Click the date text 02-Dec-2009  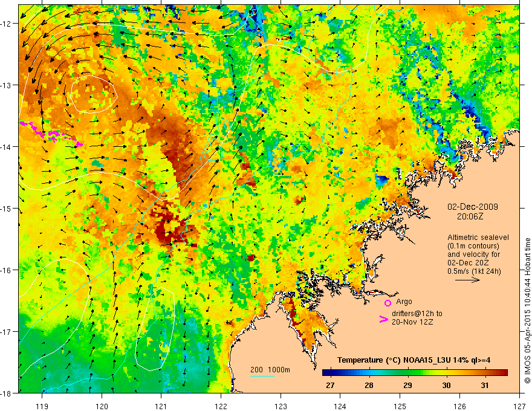473,207
